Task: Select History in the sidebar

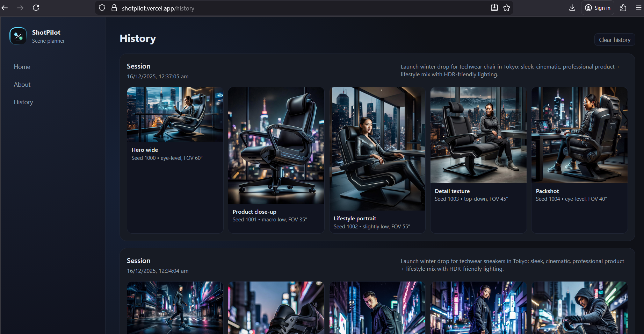Action: [23, 102]
